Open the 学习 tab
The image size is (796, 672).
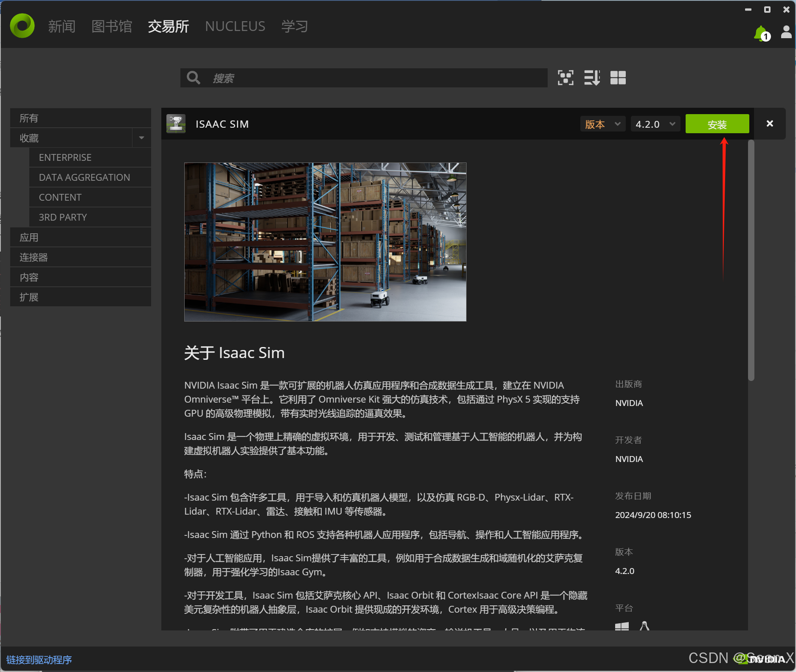(x=295, y=26)
